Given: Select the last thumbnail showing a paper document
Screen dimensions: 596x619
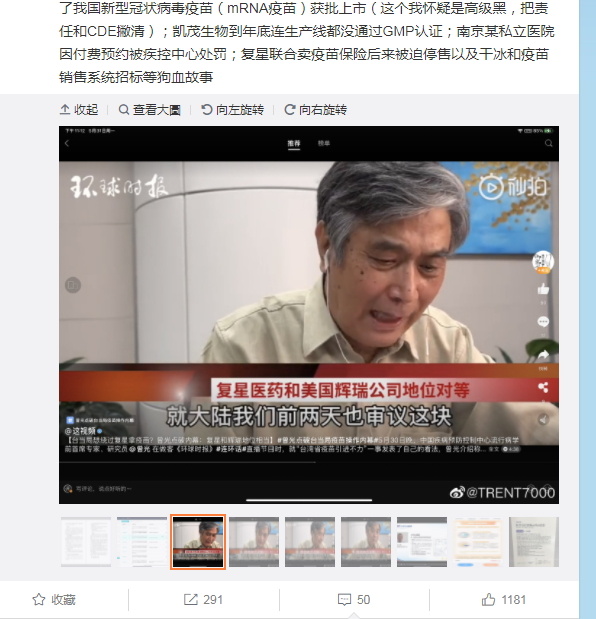Looking at the screenshot, I should click(534, 542).
